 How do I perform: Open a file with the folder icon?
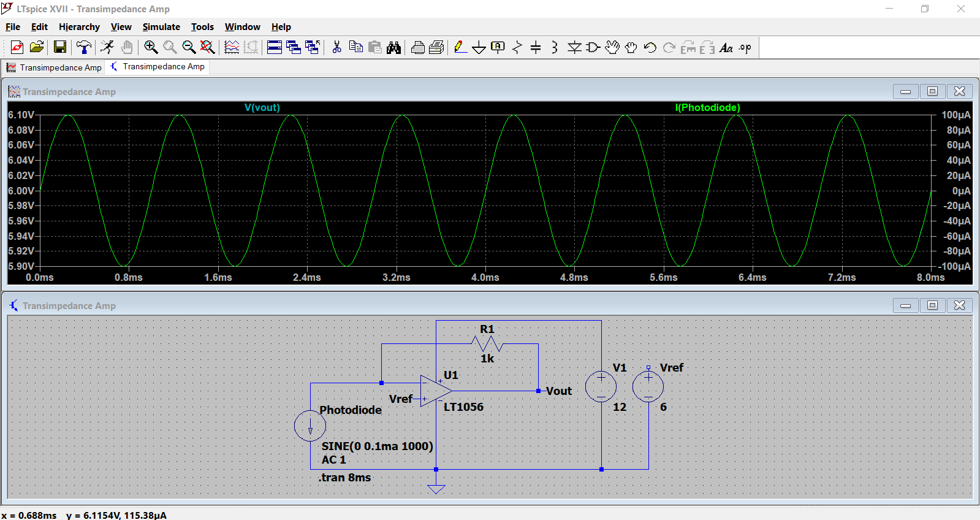37,47
